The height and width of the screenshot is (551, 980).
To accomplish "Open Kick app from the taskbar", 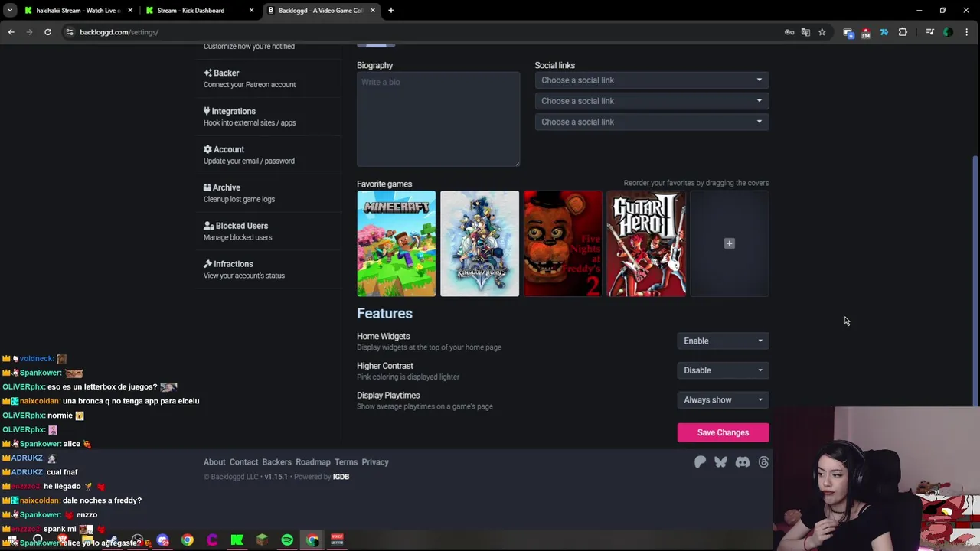I will pyautogui.click(x=237, y=540).
